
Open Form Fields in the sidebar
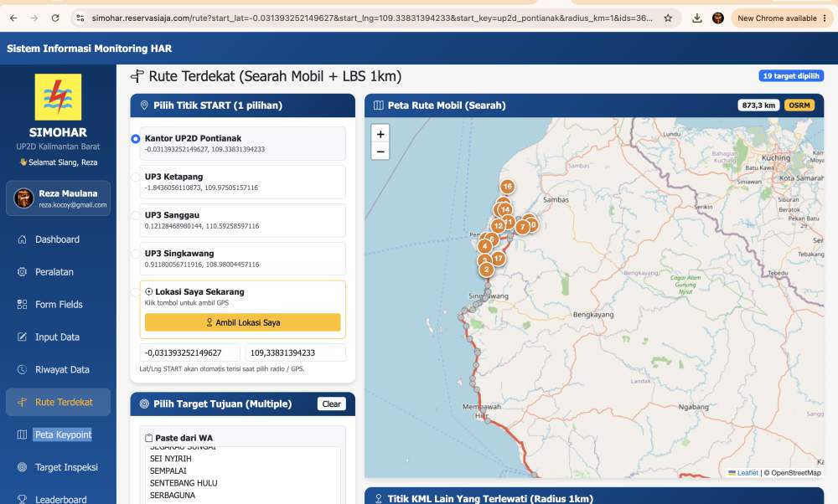[59, 305]
